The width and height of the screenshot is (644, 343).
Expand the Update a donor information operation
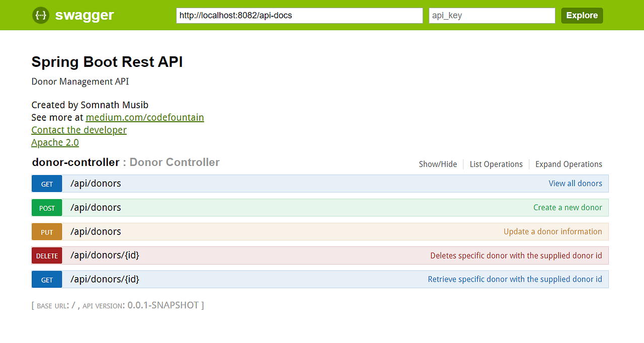552,231
